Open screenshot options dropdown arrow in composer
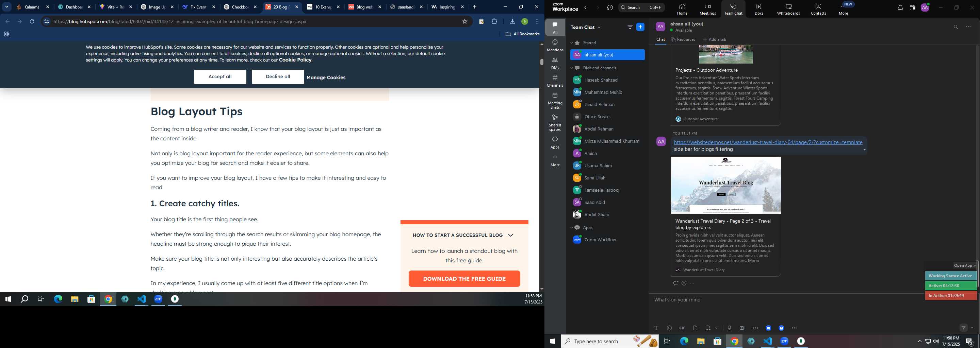Image resolution: width=980 pixels, height=348 pixels. [x=716, y=328]
